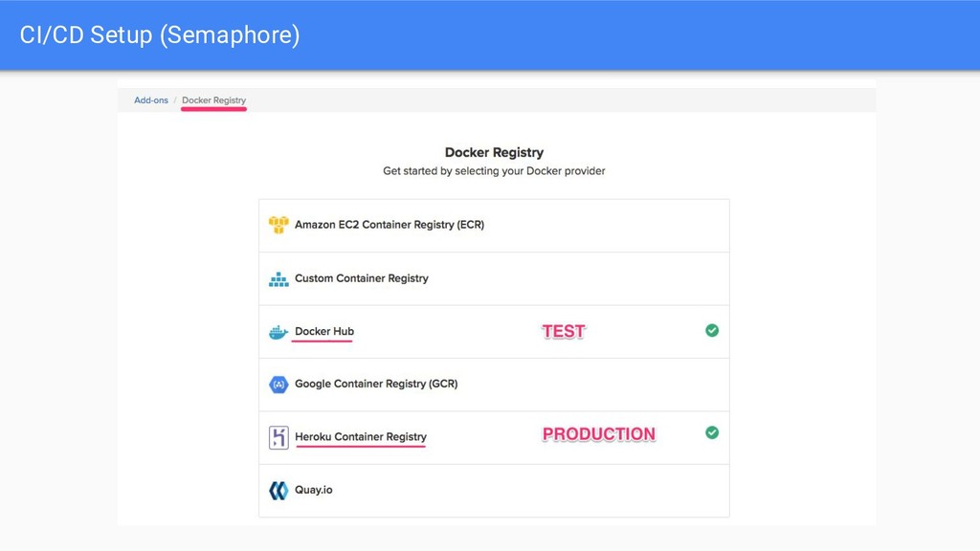Screen dimensions: 980x551
Task: Click the CI/CD Setup (Semaphore) slide title
Action: (160, 35)
